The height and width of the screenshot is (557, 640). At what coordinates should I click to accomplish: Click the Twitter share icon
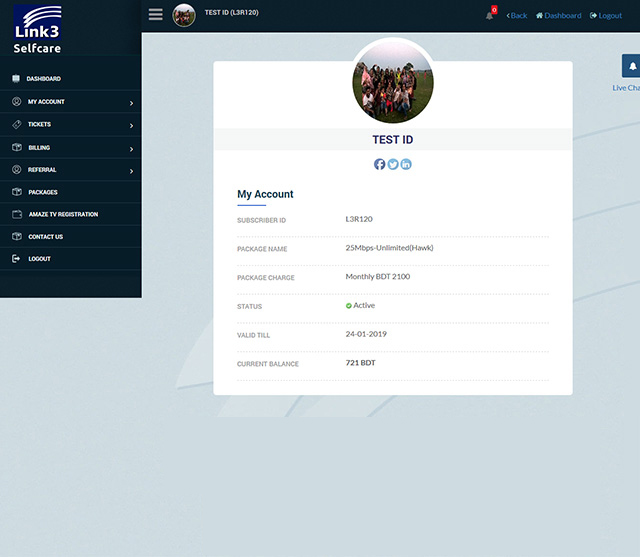[393, 164]
